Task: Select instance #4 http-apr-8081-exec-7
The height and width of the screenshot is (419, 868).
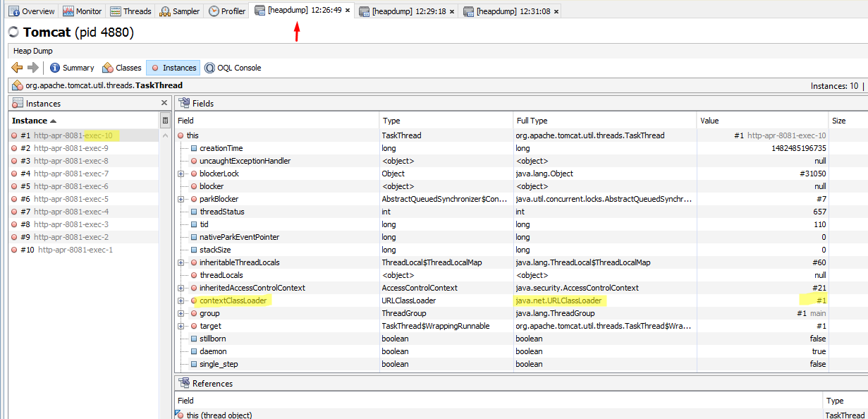Action: [x=83, y=174]
